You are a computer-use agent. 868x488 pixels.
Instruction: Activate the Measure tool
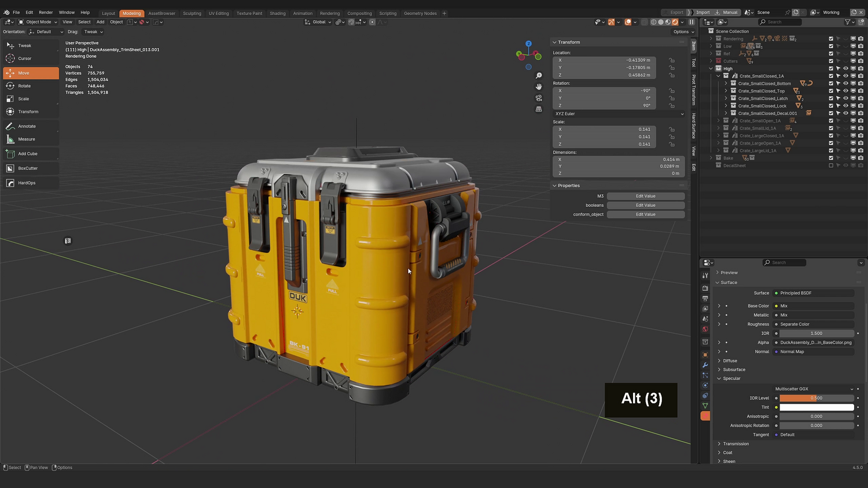[x=31, y=139]
